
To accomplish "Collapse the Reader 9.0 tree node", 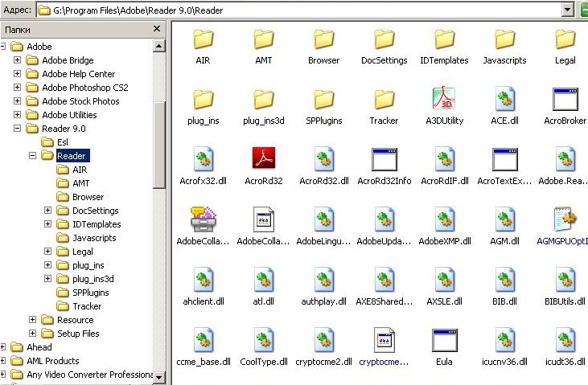I will pos(17,129).
